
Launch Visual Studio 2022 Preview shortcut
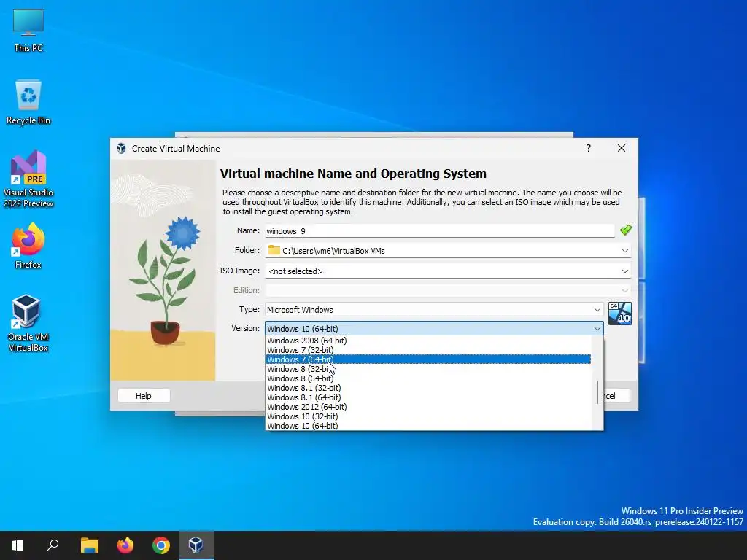pyautogui.click(x=28, y=179)
